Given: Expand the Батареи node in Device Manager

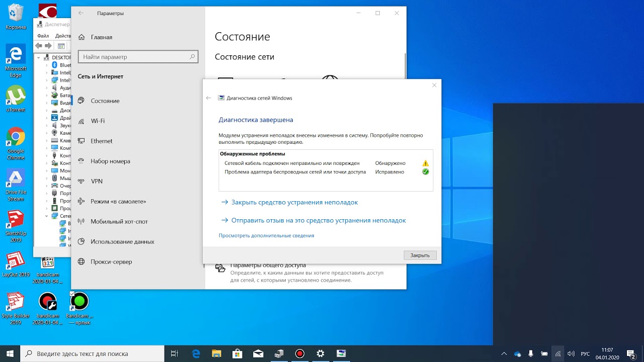Looking at the screenshot, I should (x=47, y=95).
